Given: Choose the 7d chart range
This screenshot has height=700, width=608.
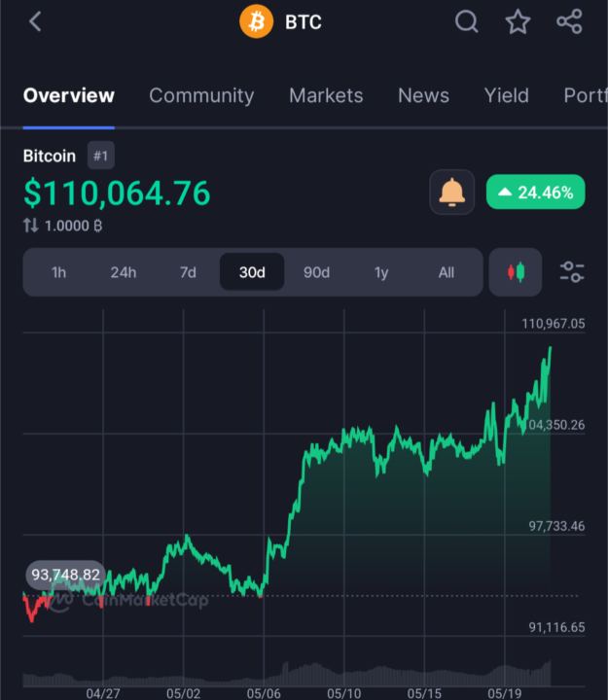Looking at the screenshot, I should pos(188,272).
